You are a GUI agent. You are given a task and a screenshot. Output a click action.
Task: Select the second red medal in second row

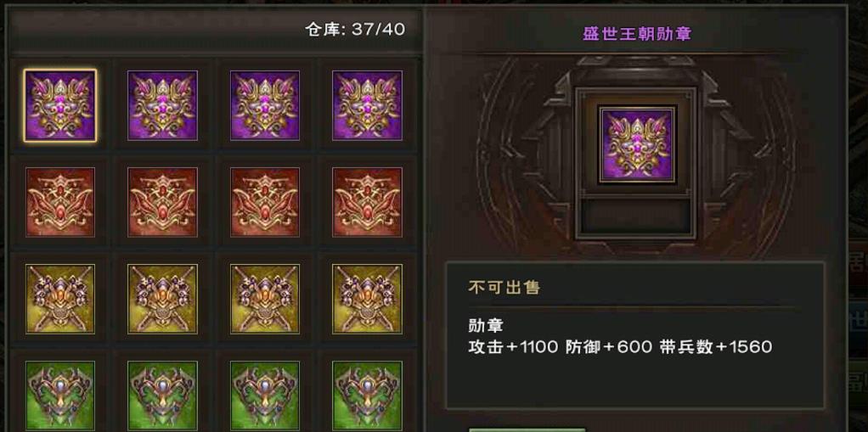(162, 203)
